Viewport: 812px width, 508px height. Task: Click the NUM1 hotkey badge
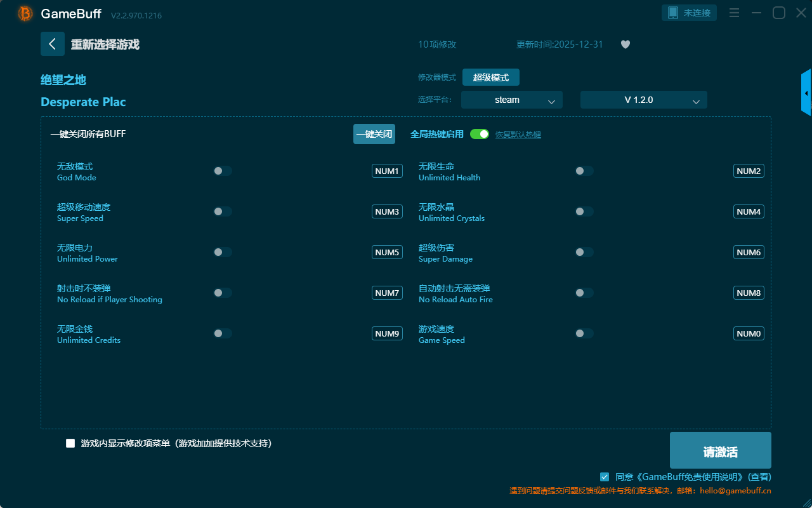(387, 171)
